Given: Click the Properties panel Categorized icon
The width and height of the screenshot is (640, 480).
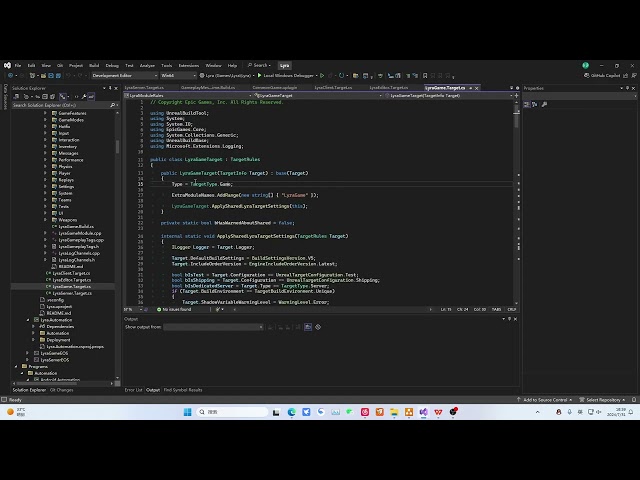Looking at the screenshot, I should [527, 104].
